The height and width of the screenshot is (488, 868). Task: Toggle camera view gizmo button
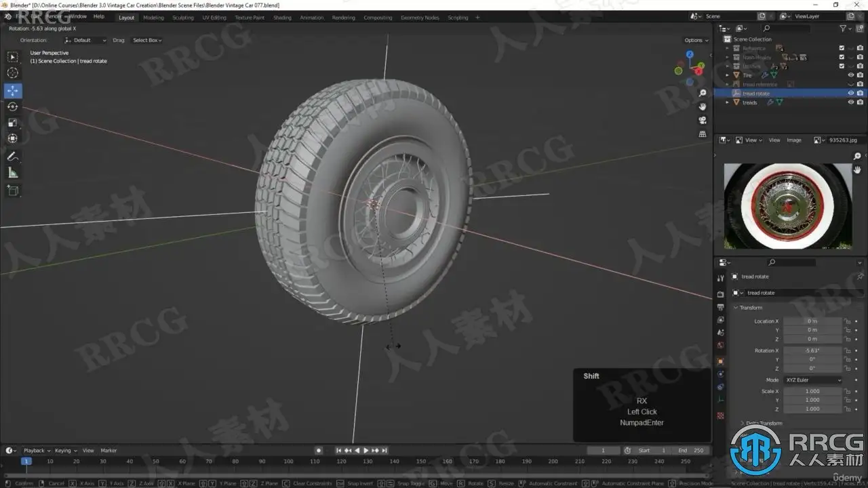pos(703,120)
